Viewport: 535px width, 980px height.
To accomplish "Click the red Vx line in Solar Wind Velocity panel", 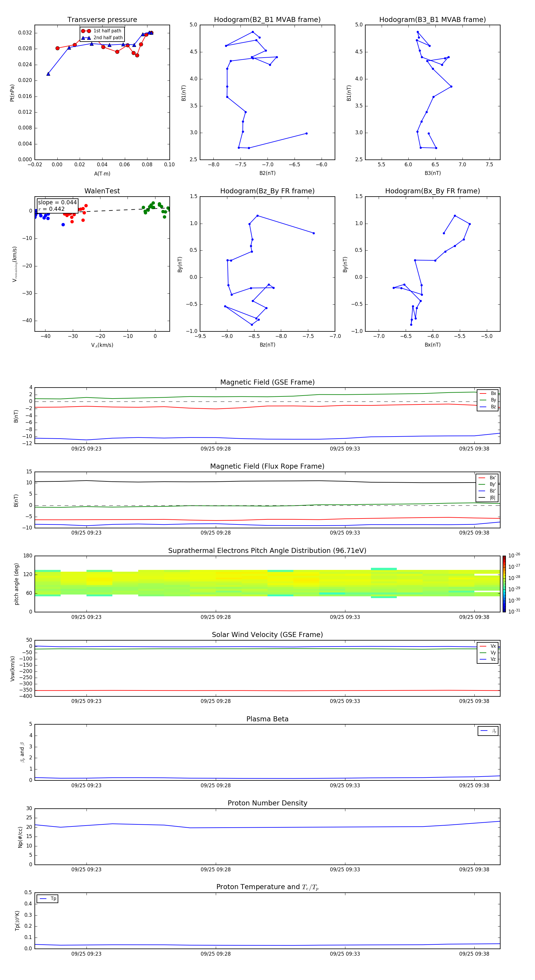I will (267, 690).
